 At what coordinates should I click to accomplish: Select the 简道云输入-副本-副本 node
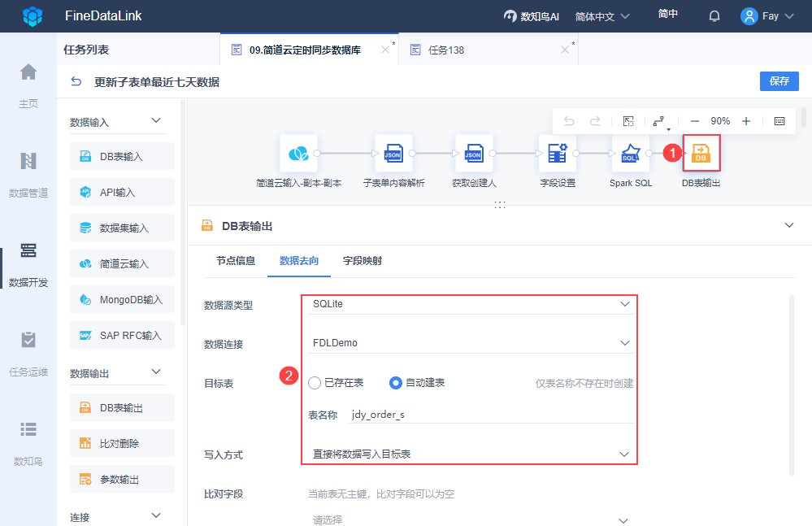point(299,153)
